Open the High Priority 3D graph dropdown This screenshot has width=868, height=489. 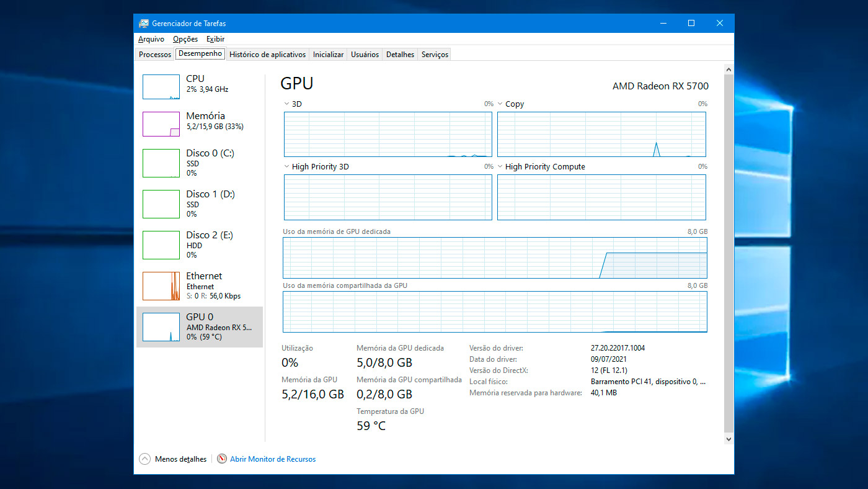[x=286, y=166]
